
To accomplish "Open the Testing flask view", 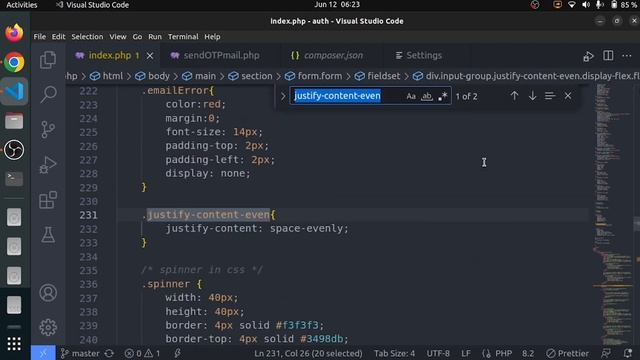I will point(48,235).
